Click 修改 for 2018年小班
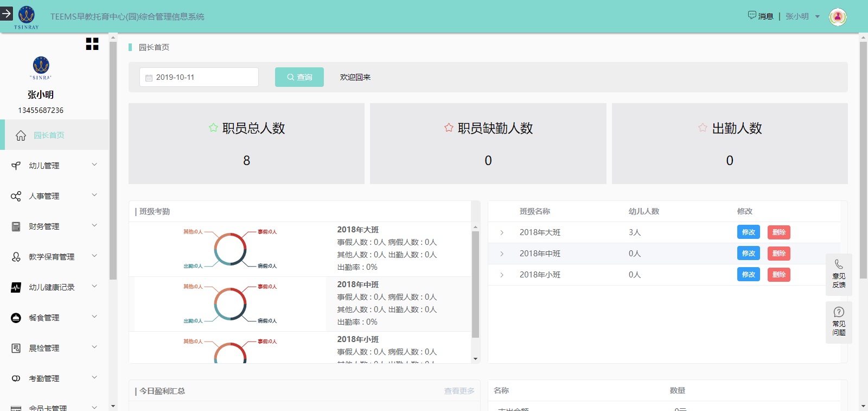Screen dimensions: 868x411 pos(749,274)
